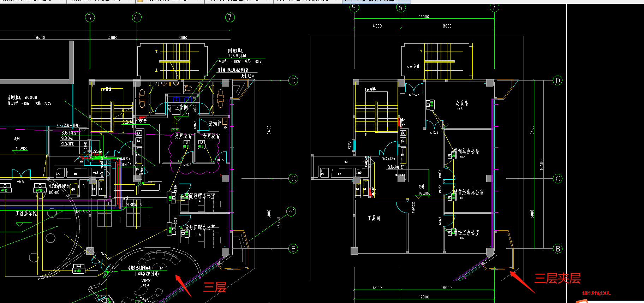Select the 销售经理办公室 room label

tap(469, 192)
